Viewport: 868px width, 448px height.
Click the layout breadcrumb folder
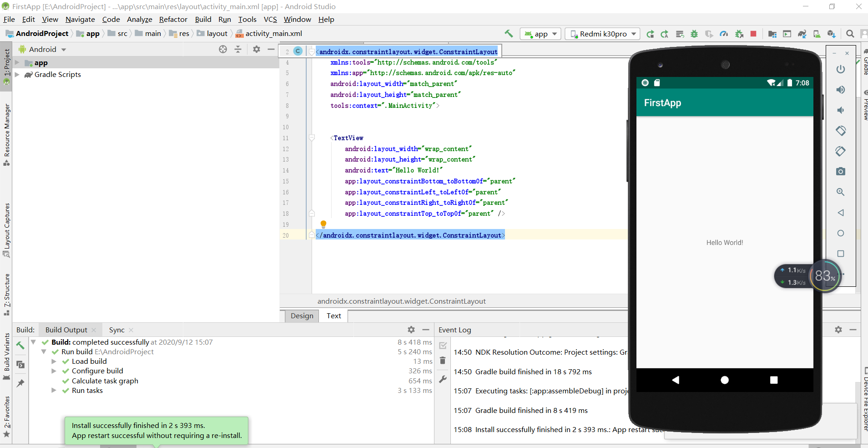point(212,33)
